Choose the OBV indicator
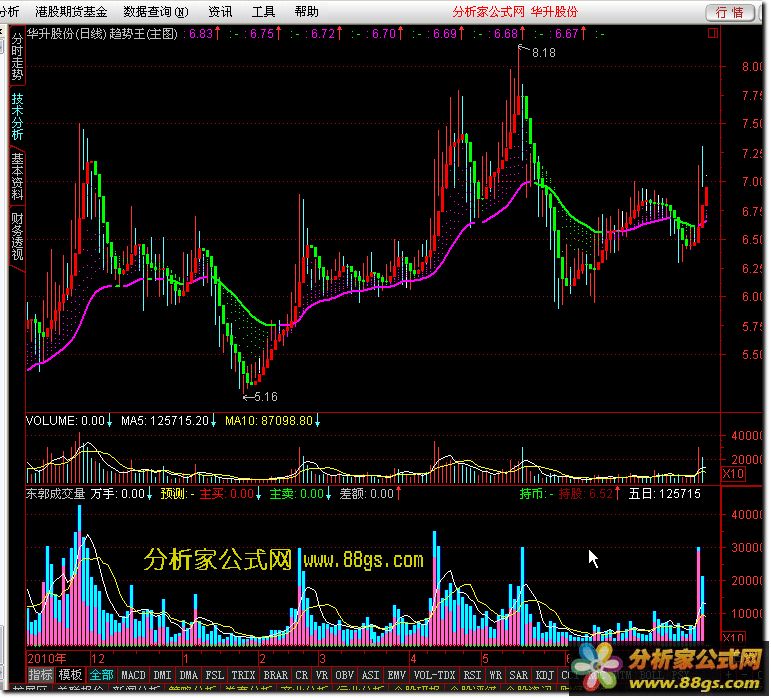The width and height of the screenshot is (771, 698). tap(344, 675)
